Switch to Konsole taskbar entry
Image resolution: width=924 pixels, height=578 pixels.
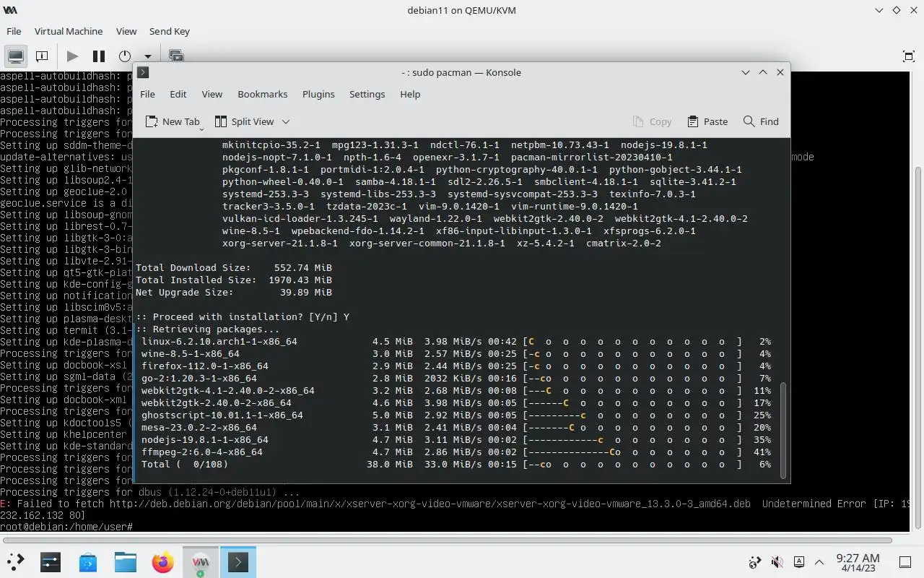pyautogui.click(x=238, y=561)
